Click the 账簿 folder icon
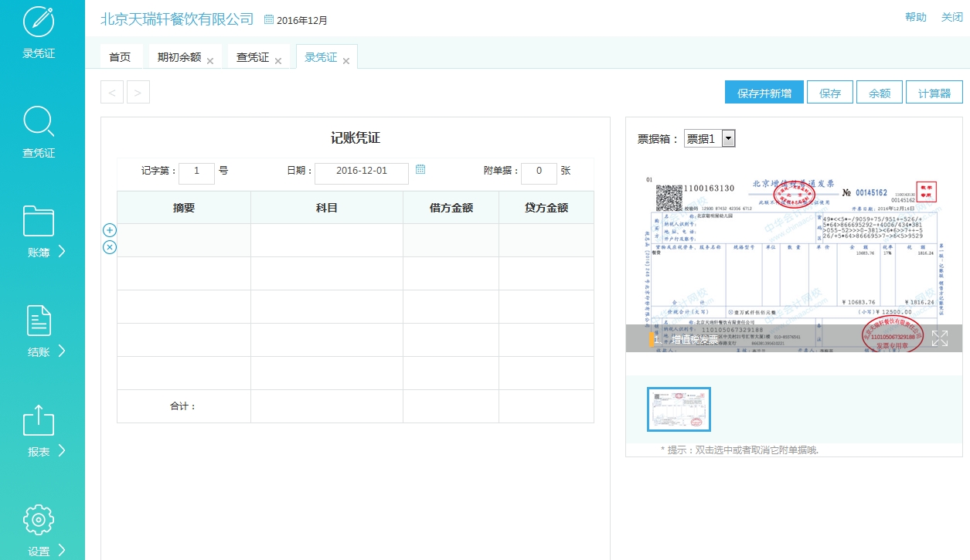The width and height of the screenshot is (970, 560). pos(39,220)
